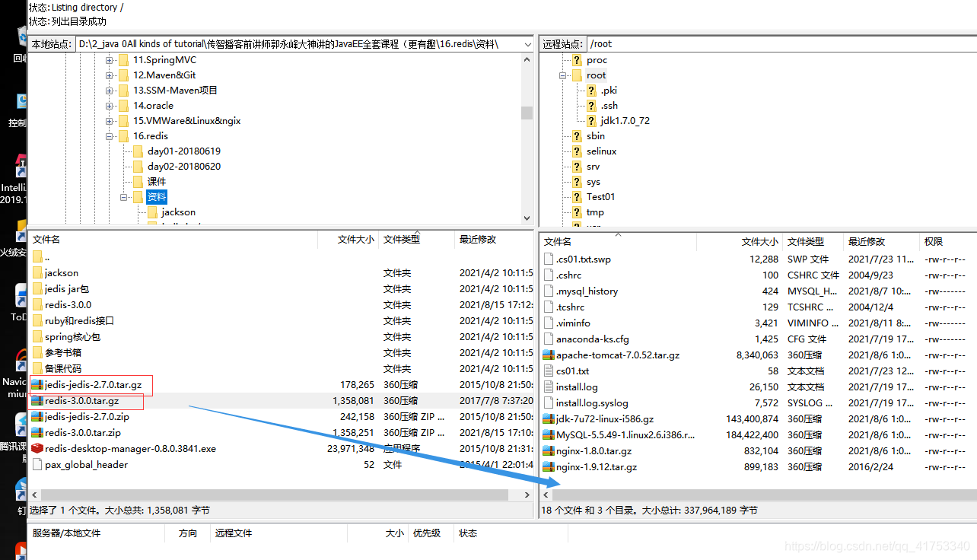Click the pax_global_header file icon
The height and width of the screenshot is (560, 977).
[37, 465]
